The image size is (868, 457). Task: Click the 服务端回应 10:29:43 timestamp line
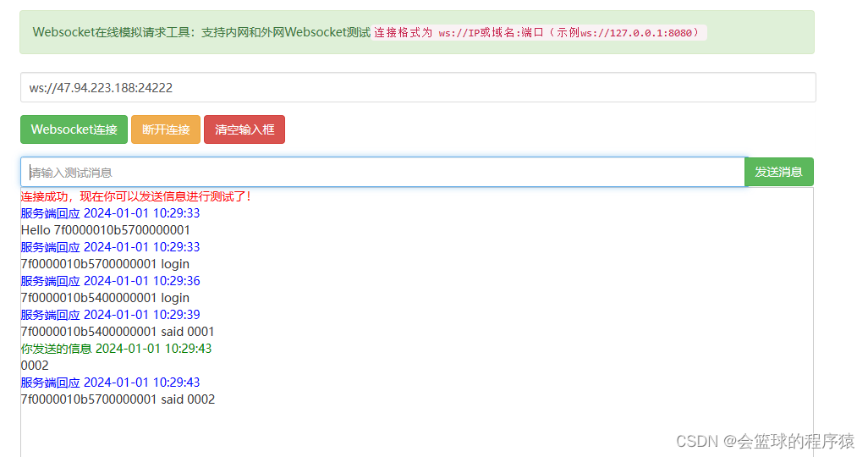point(110,383)
